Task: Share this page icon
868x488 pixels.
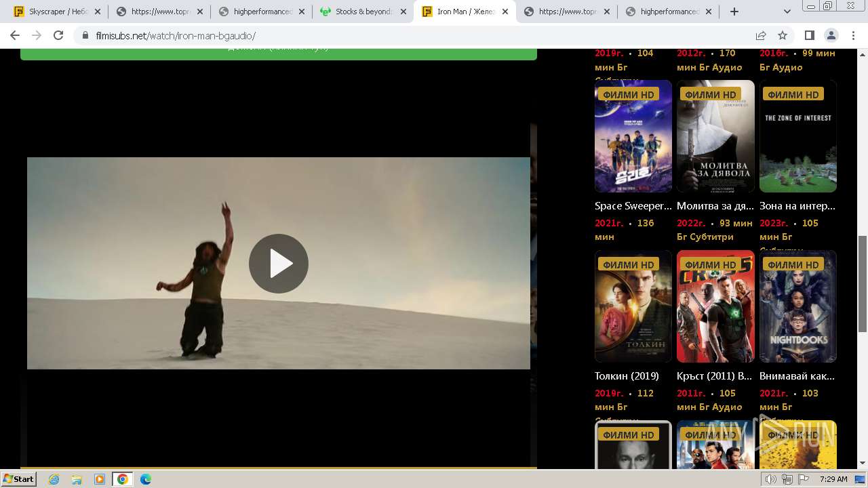Action: 761,35
